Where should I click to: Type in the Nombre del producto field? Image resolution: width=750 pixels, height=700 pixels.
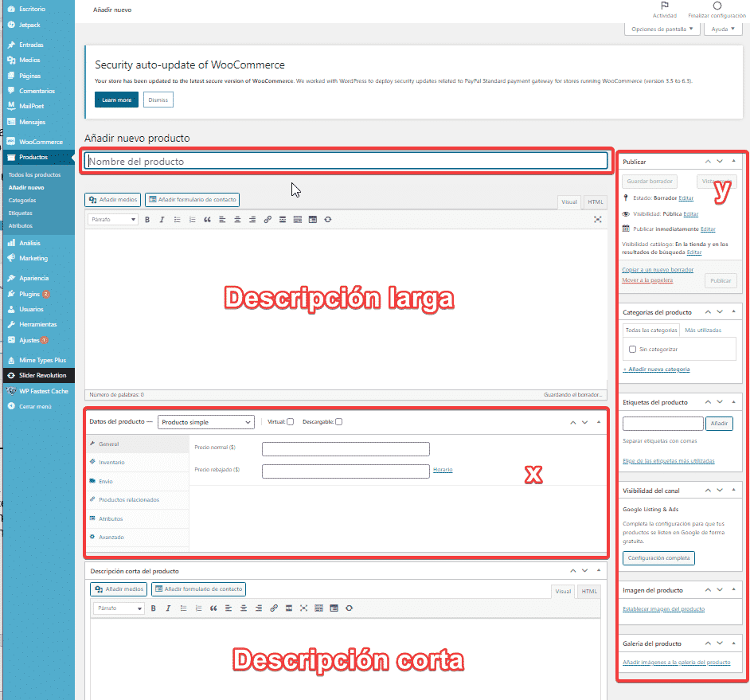(x=346, y=159)
